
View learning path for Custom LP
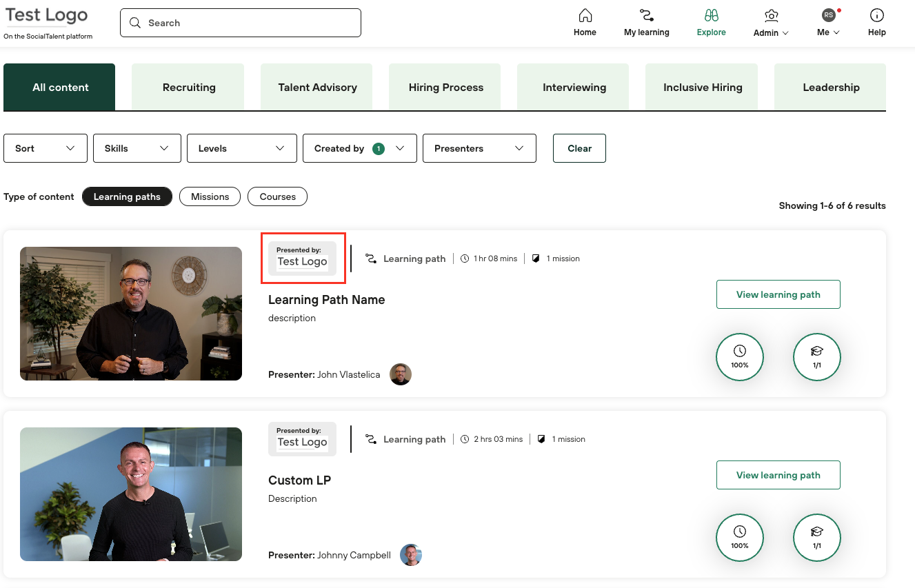pyautogui.click(x=778, y=475)
